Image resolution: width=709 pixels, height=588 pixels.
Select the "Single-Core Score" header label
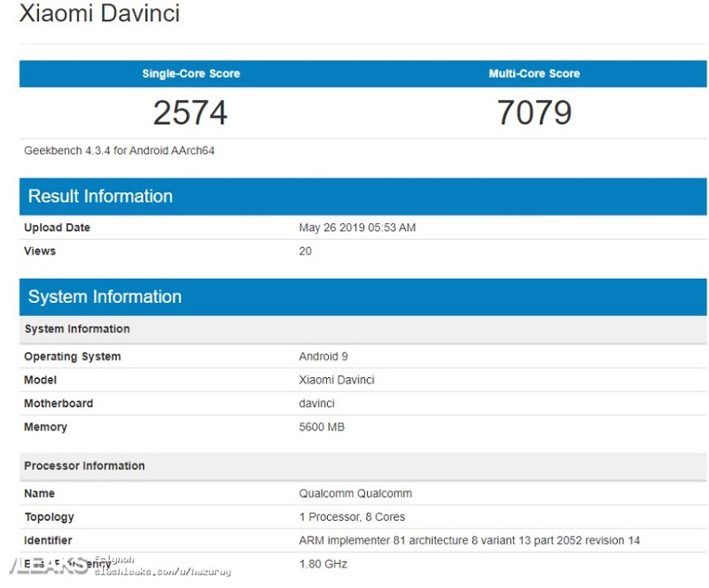click(x=191, y=73)
